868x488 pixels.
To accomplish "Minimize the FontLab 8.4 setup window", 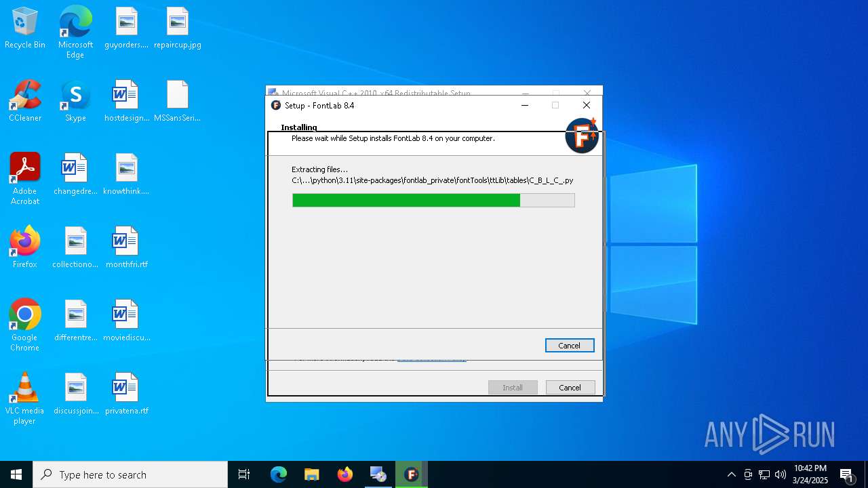I will pyautogui.click(x=524, y=105).
